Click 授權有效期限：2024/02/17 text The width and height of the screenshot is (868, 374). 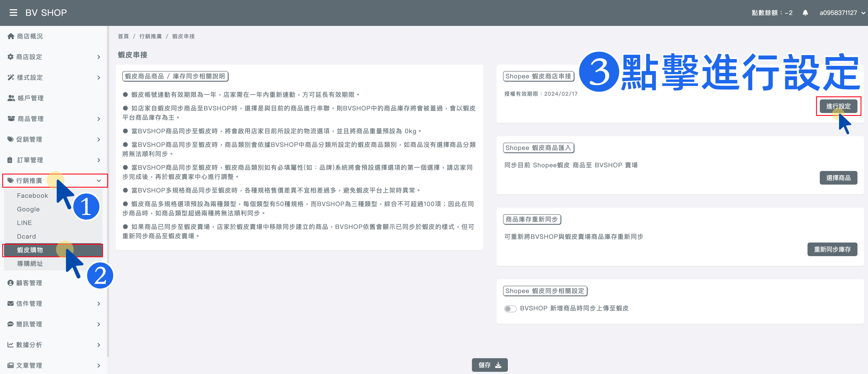(541, 94)
